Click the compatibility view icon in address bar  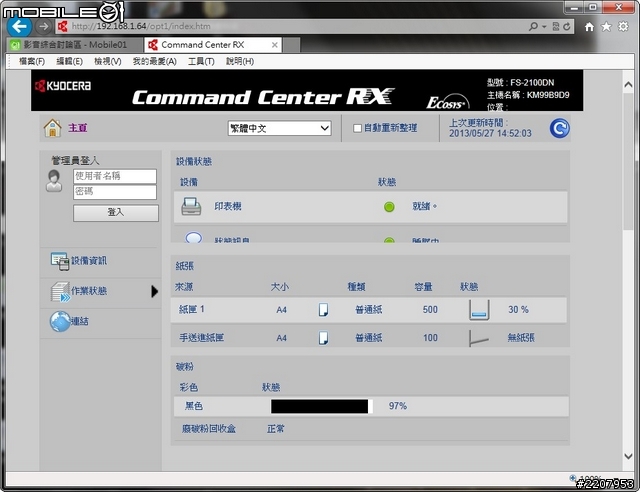point(556,27)
